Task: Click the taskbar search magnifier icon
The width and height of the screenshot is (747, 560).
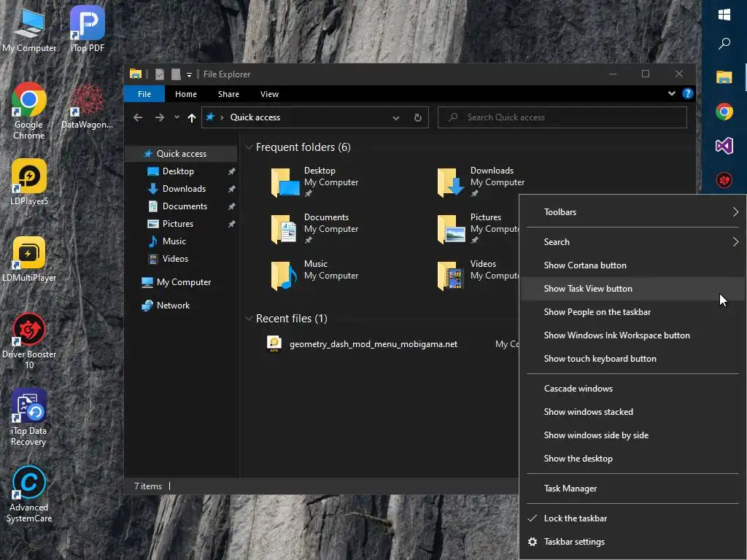Action: tap(724, 44)
